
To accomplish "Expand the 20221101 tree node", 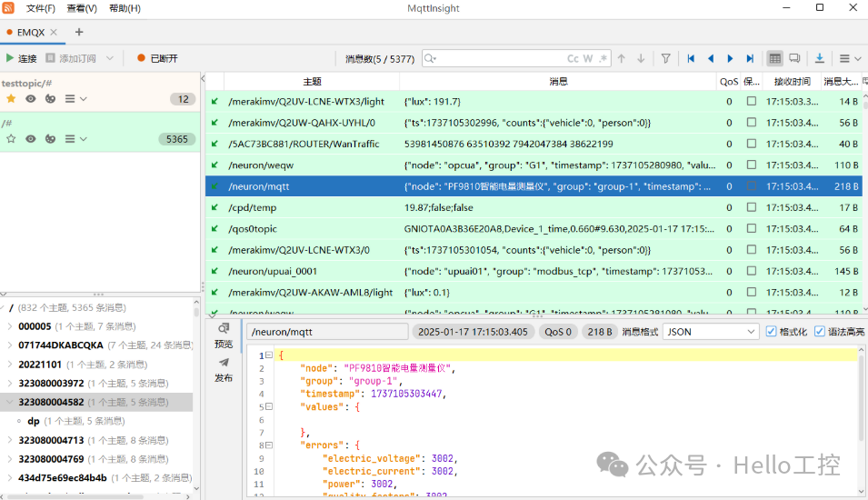I will point(9,365).
